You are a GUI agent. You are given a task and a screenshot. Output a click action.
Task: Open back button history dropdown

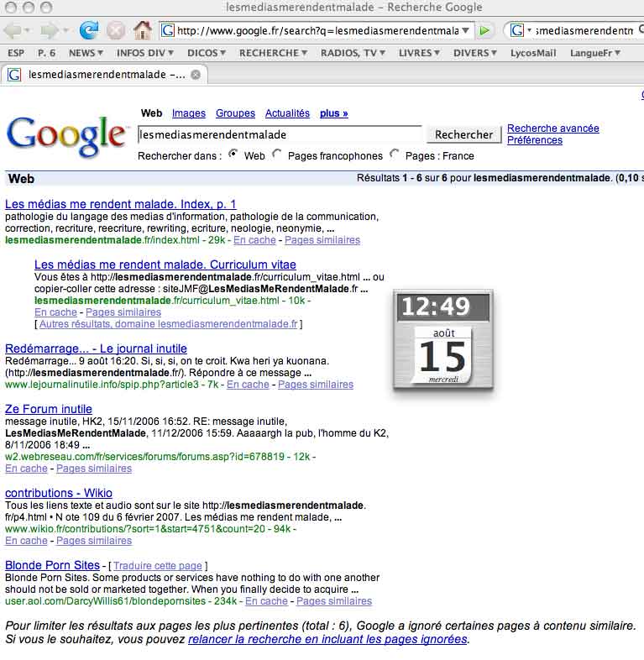[x=28, y=30]
